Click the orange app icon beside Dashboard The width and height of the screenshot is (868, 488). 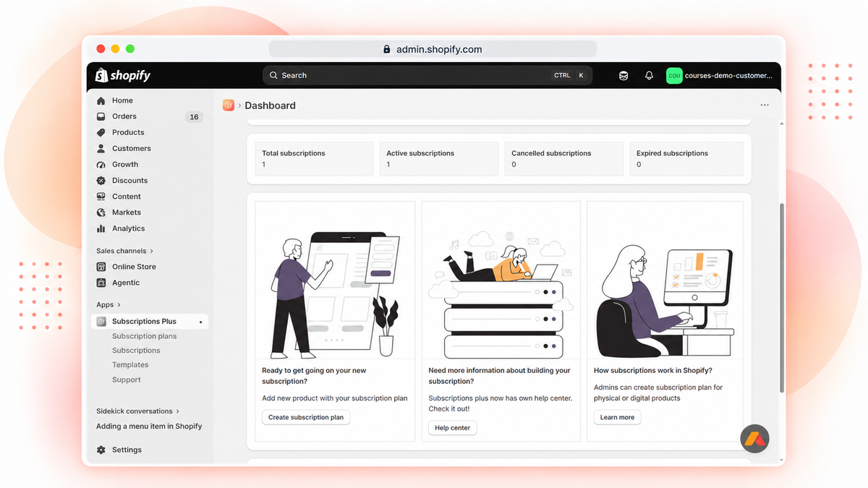pyautogui.click(x=229, y=106)
